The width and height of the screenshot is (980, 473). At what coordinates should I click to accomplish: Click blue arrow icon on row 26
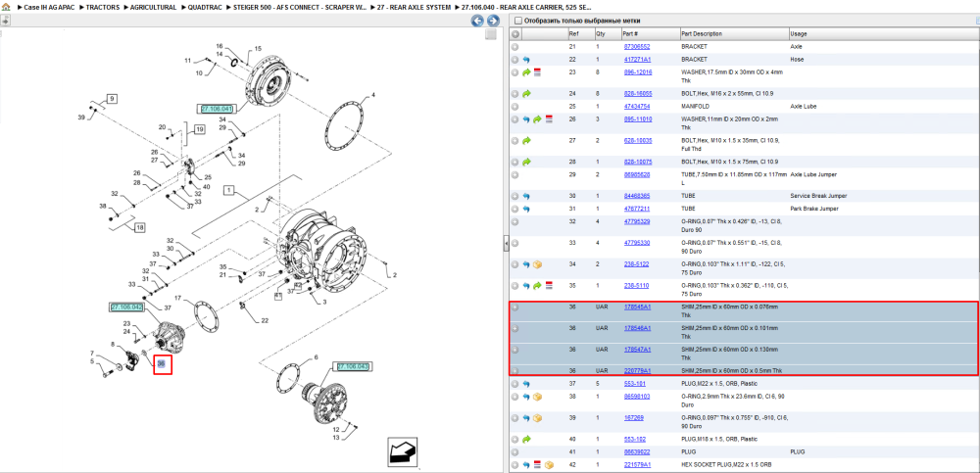click(x=526, y=118)
